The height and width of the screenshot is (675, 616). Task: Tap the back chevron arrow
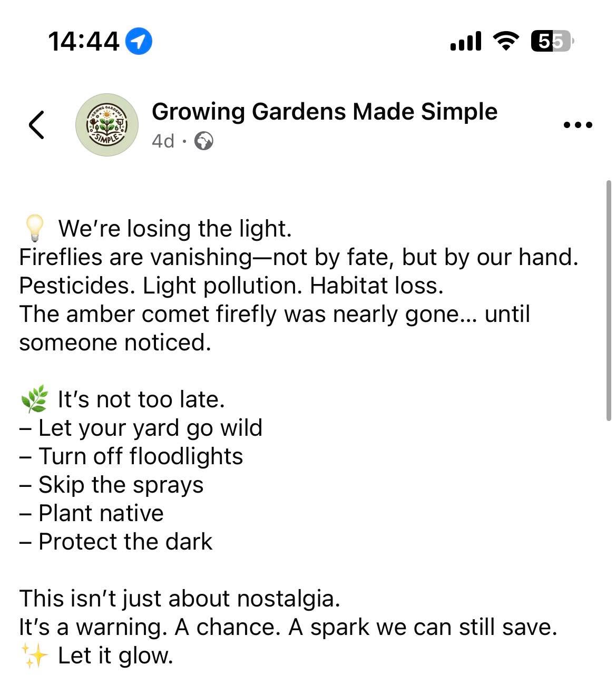36,125
